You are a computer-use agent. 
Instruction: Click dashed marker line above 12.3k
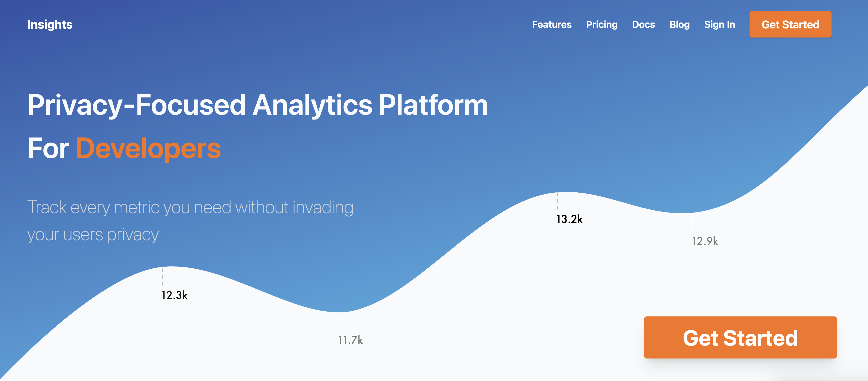[x=162, y=278]
